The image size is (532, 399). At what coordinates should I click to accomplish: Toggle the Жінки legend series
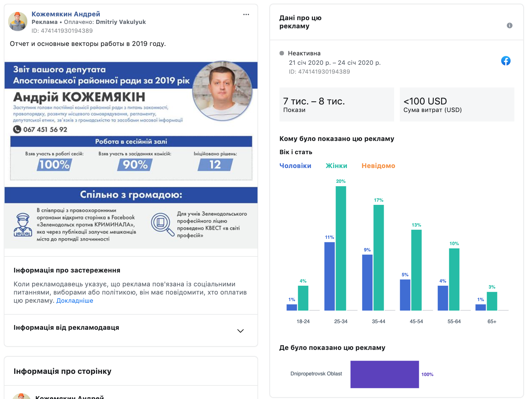pyautogui.click(x=336, y=166)
